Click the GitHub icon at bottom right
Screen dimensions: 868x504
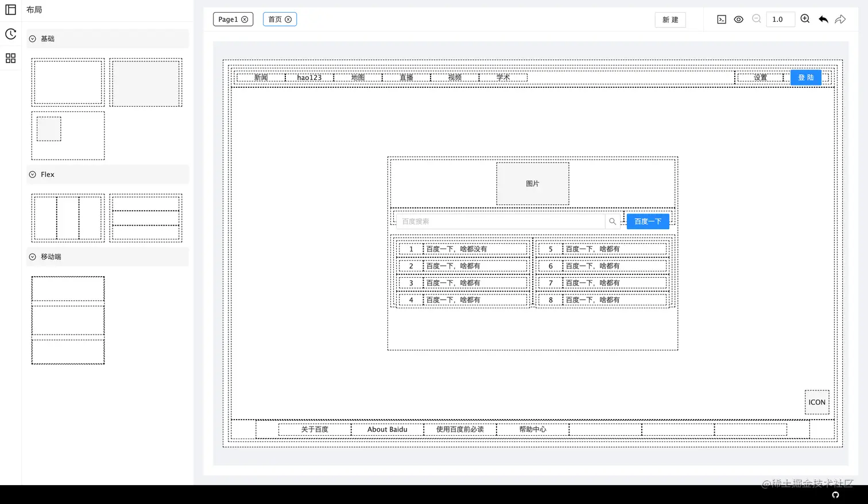[835, 495]
